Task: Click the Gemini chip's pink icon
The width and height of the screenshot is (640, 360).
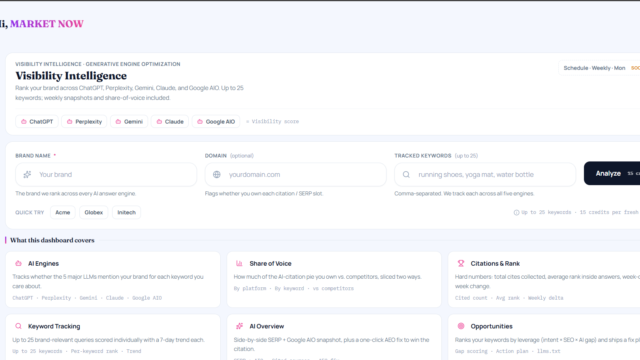Action: pos(118,122)
